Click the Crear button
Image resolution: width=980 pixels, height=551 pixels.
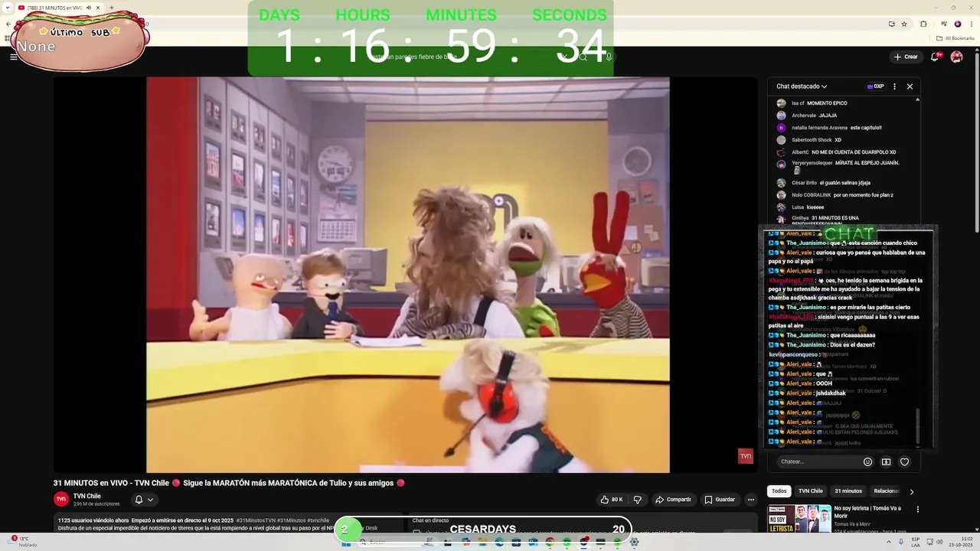(x=906, y=57)
